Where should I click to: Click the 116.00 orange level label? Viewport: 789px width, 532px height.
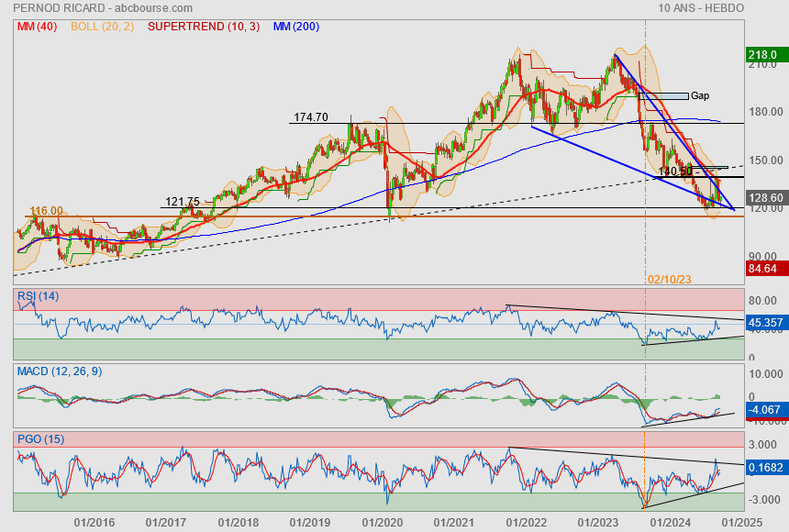46,211
